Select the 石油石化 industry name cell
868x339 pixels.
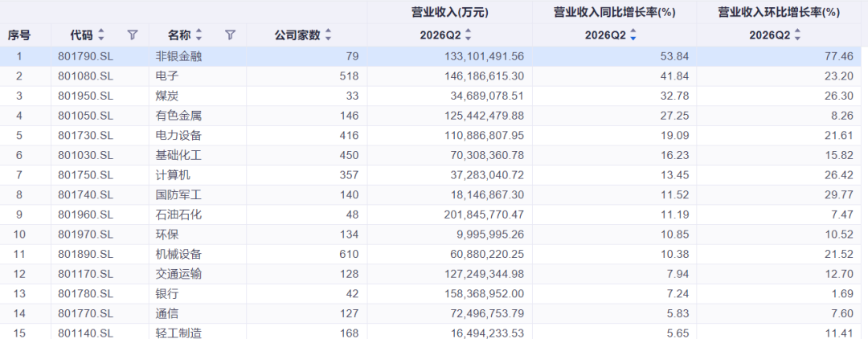pos(178,214)
